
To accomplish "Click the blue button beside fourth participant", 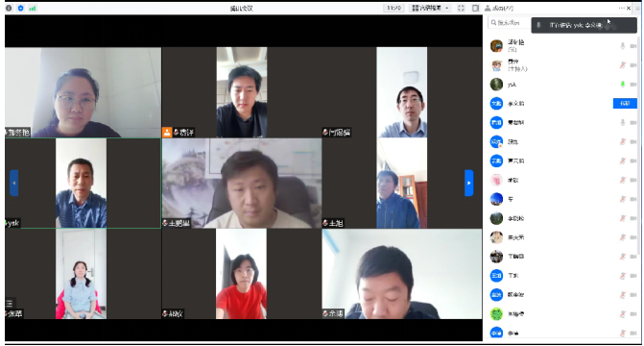I will [625, 103].
